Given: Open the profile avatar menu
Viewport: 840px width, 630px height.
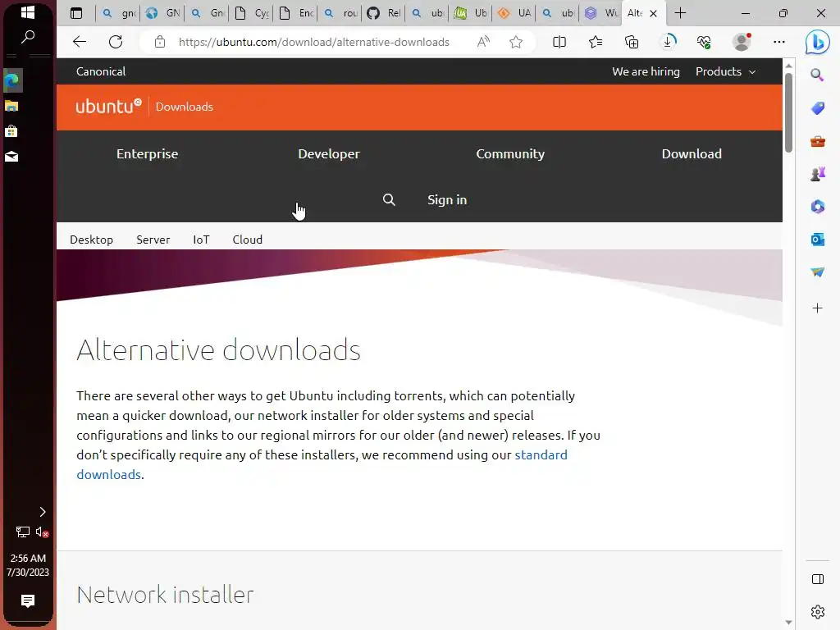Looking at the screenshot, I should 742,42.
